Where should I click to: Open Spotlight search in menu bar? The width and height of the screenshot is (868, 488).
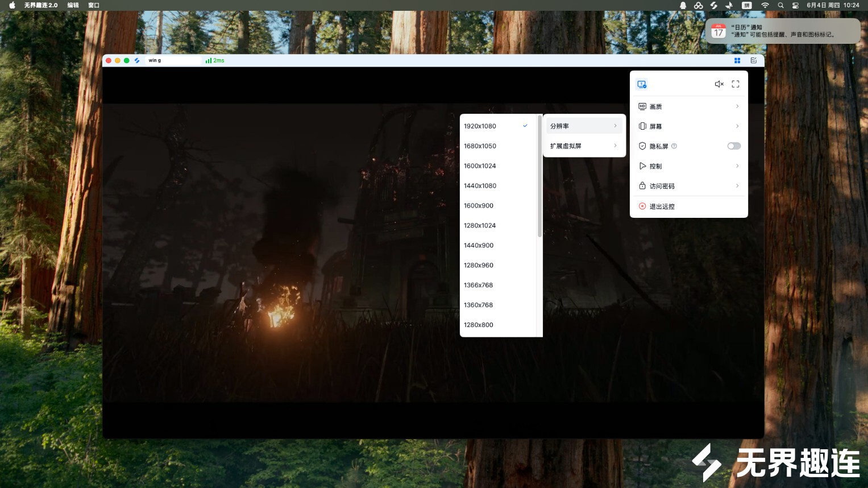781,5
